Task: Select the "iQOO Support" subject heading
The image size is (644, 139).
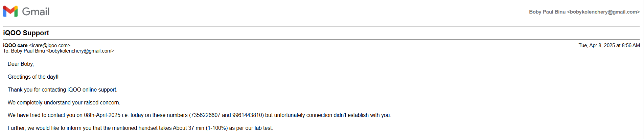Action: coord(26,33)
